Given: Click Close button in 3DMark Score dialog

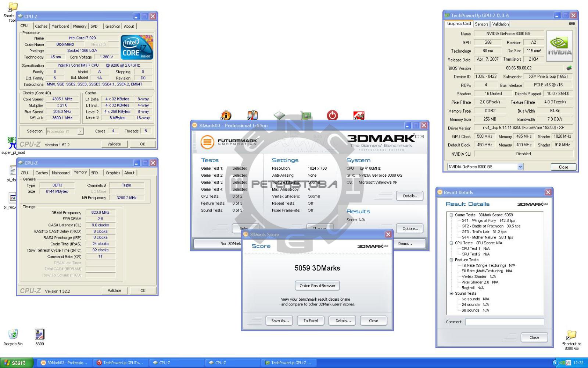Looking at the screenshot, I should (374, 321).
